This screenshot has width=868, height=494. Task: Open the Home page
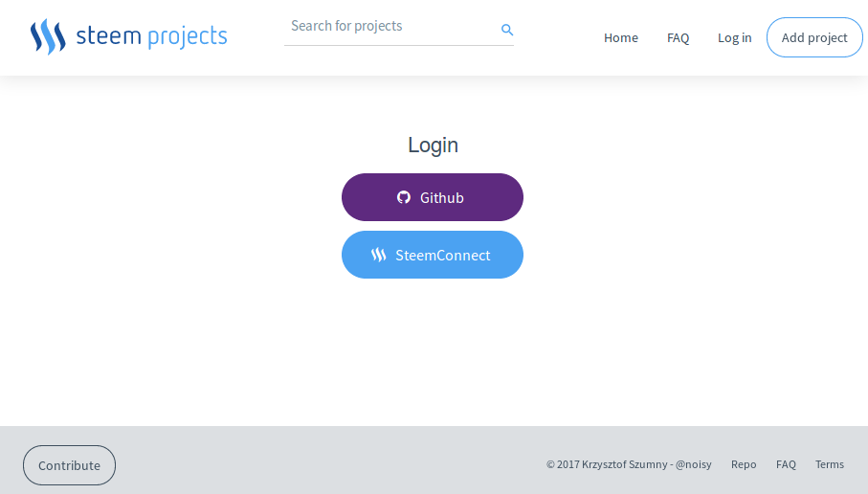click(x=620, y=37)
